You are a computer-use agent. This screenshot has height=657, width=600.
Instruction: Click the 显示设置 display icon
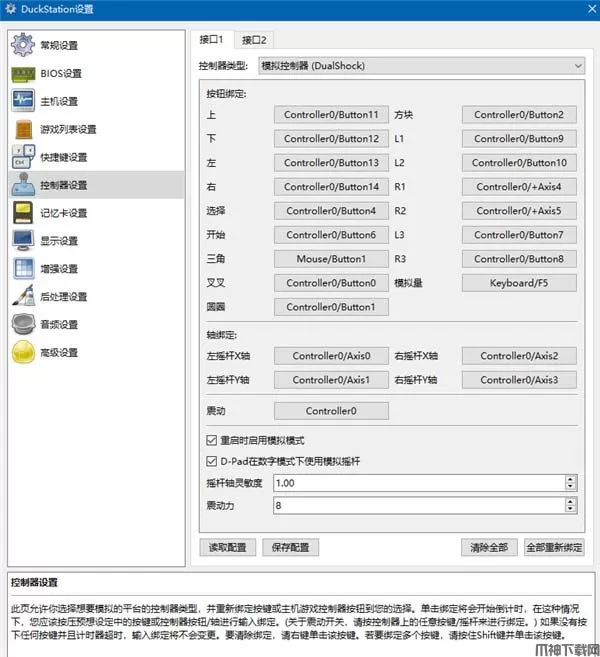click(23, 241)
